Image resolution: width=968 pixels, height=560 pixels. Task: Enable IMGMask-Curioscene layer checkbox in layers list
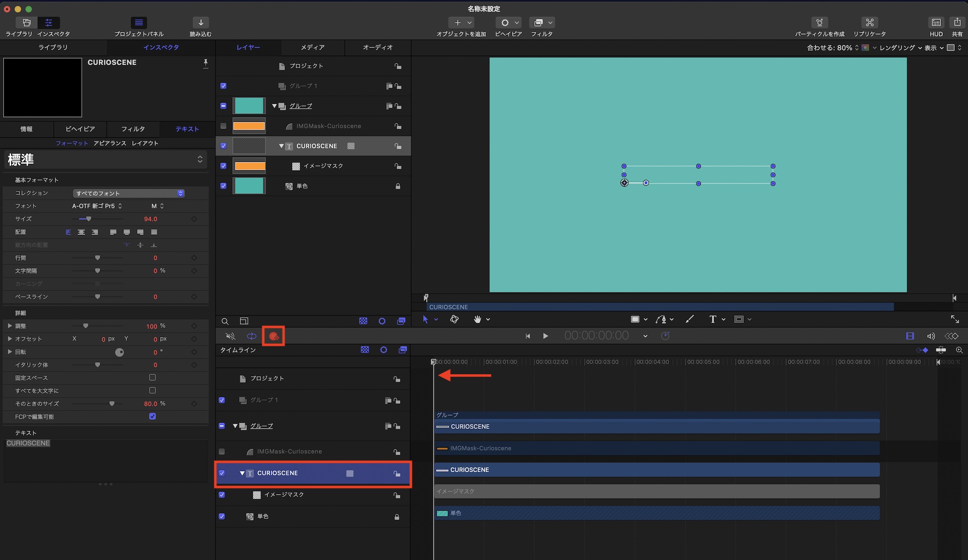pyautogui.click(x=223, y=126)
